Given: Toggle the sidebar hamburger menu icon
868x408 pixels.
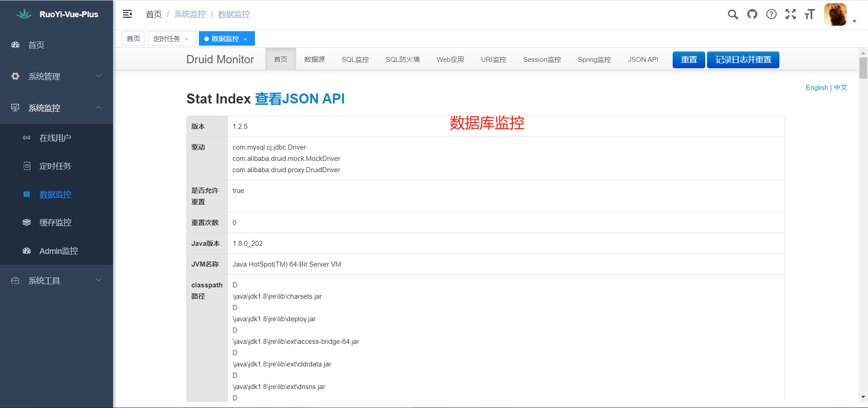Looking at the screenshot, I should [127, 14].
